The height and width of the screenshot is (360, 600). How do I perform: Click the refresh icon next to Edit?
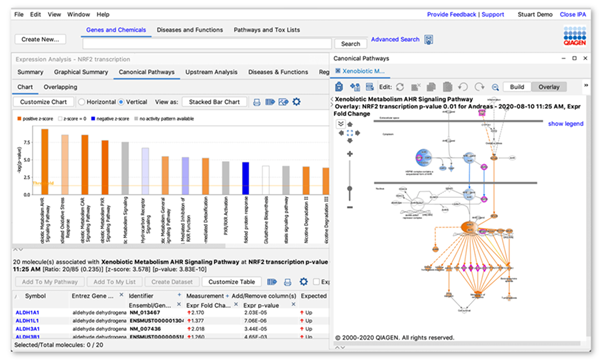tap(400, 87)
